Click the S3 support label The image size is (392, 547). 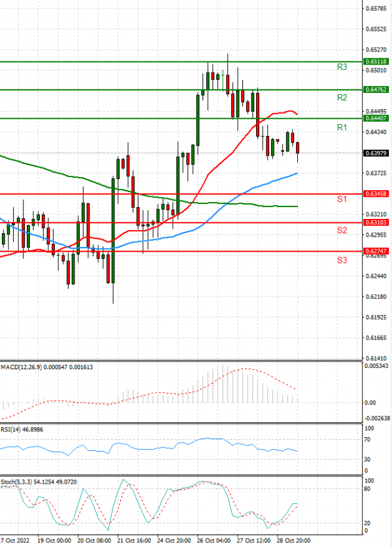[x=342, y=260]
